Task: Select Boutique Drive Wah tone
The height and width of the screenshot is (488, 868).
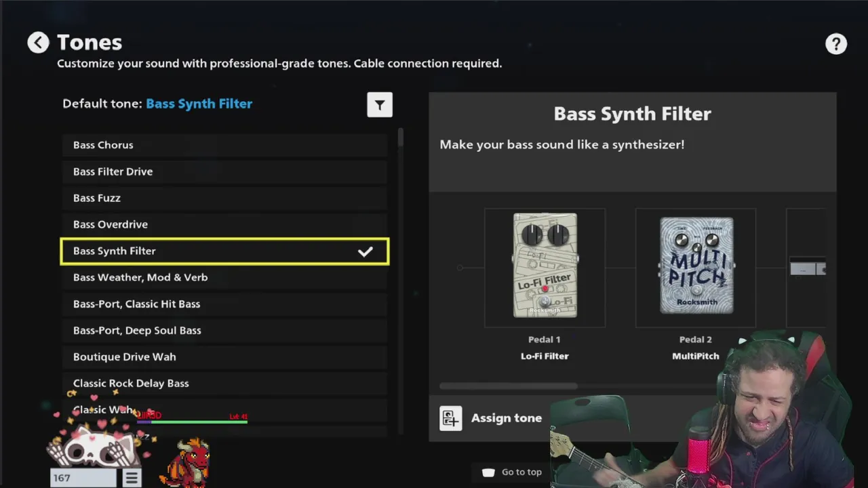Action: click(x=224, y=357)
